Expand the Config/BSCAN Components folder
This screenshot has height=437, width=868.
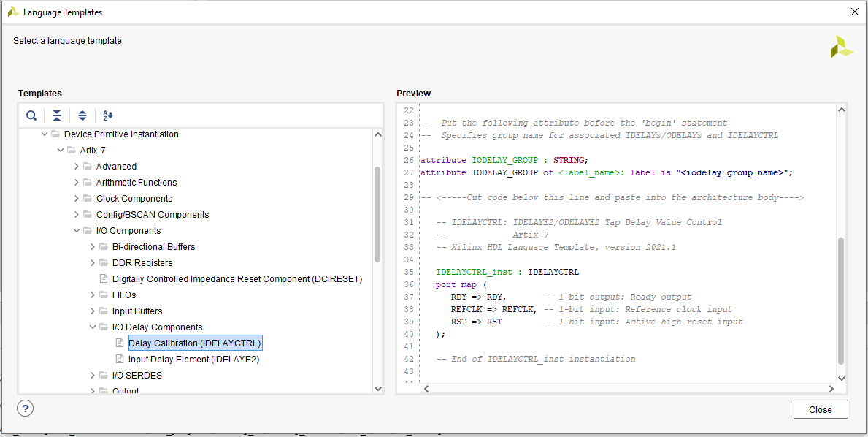coord(77,214)
